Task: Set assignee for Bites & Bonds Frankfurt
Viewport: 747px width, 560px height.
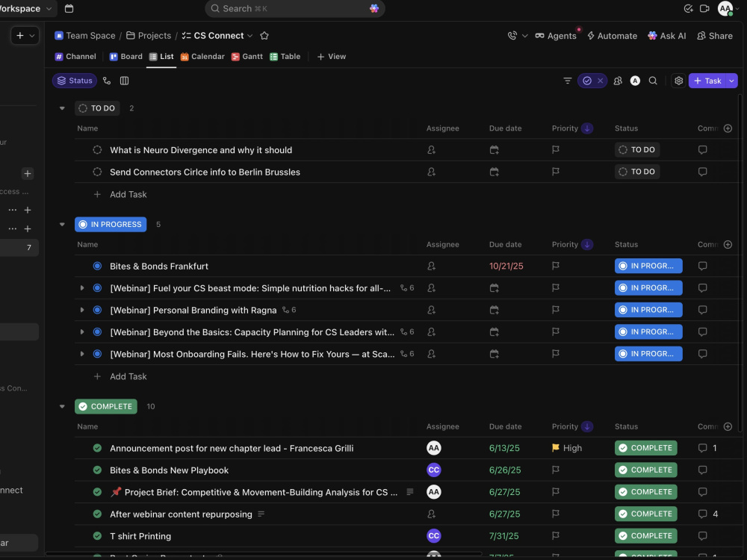Action: (432, 267)
